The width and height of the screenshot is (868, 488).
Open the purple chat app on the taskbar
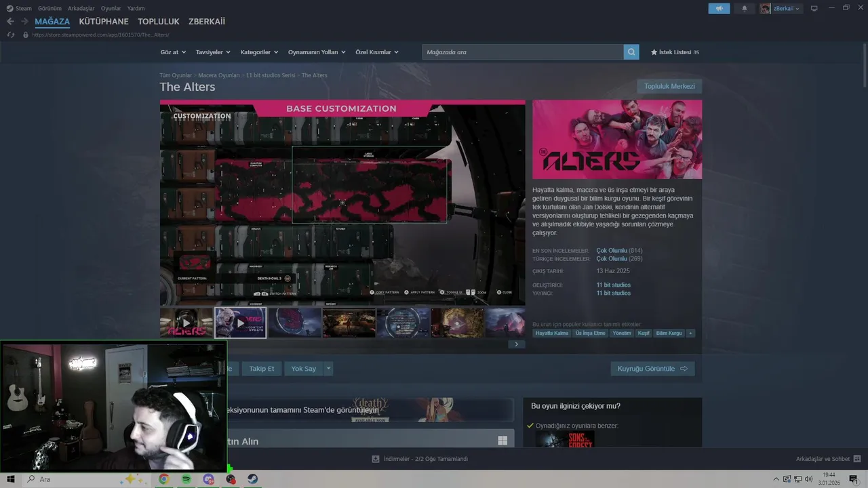pyautogui.click(x=209, y=479)
